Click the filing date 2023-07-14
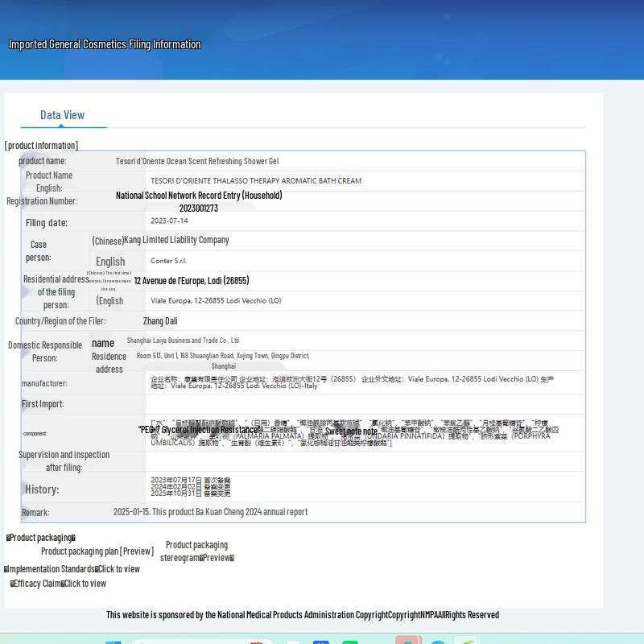 (x=169, y=221)
